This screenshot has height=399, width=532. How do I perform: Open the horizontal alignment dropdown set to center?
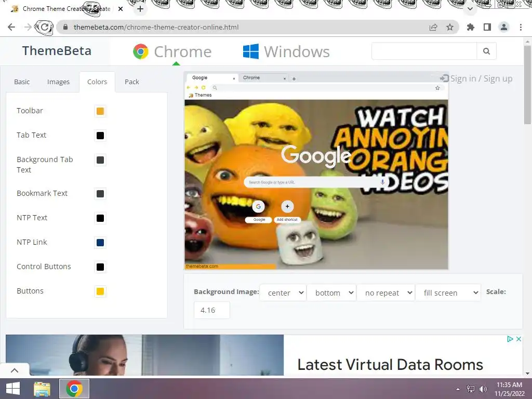click(283, 292)
